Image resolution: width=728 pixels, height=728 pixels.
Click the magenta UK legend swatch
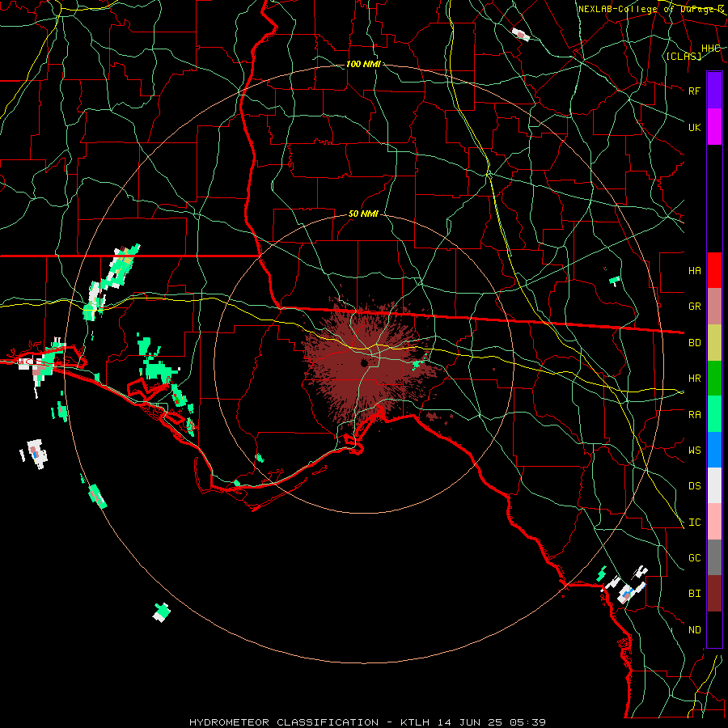pos(714,127)
